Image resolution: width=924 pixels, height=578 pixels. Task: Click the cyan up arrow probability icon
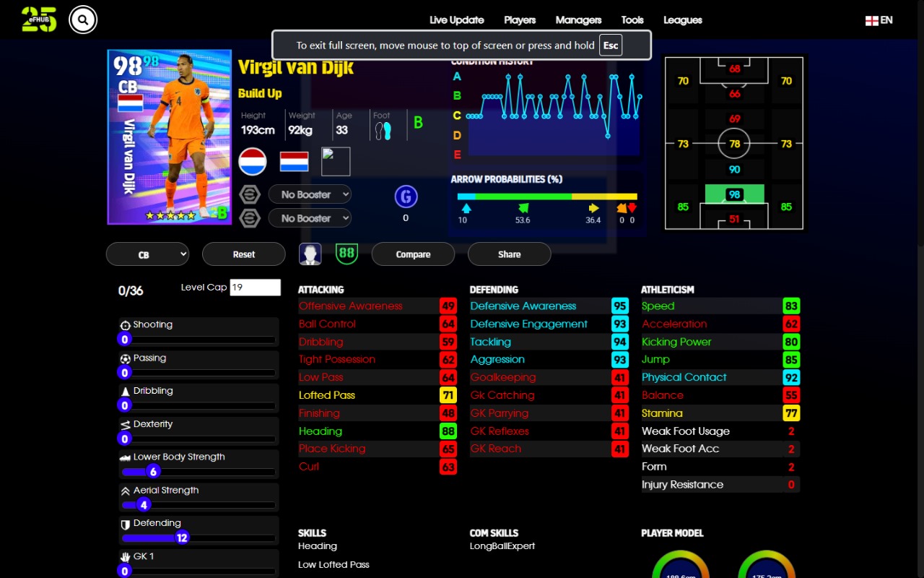[x=466, y=208]
